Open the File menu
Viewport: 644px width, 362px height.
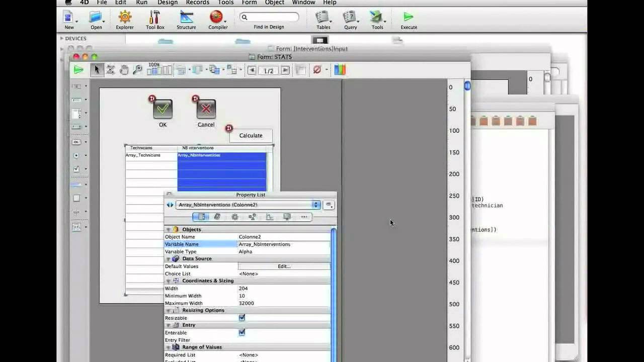(x=102, y=3)
